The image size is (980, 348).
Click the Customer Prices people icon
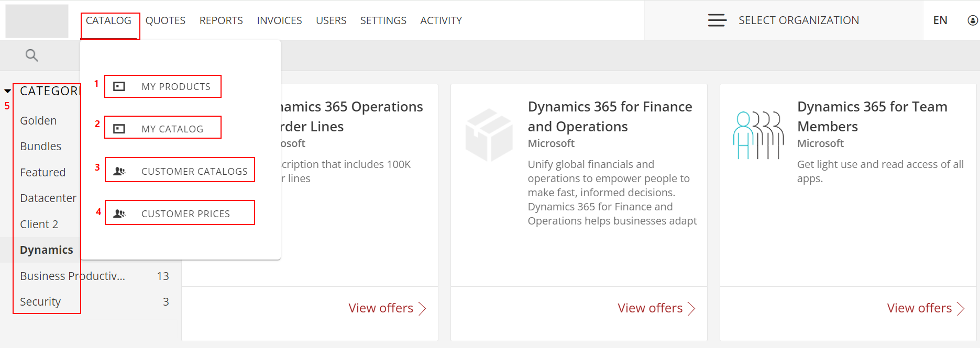[119, 214]
